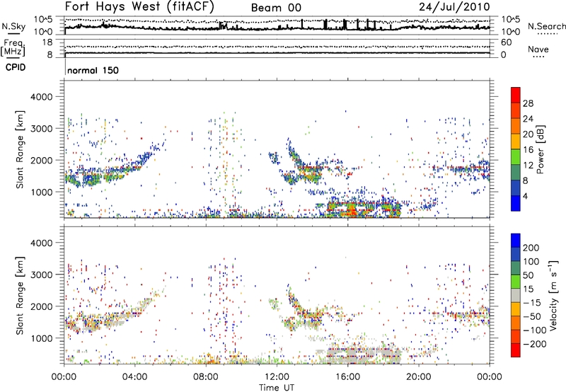Select the 'Power [dB]' colorbar title
Screen dimensions: 566x392
point(541,149)
